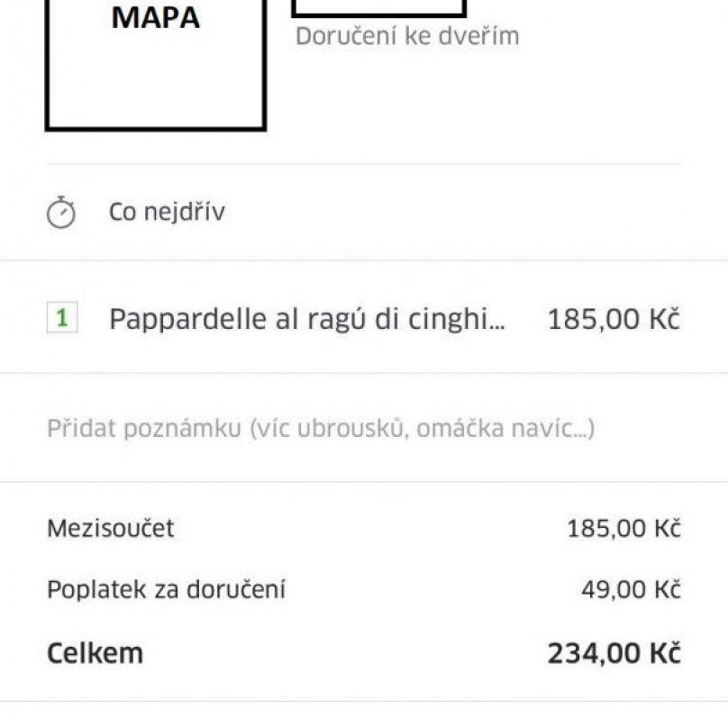This screenshot has height=728, width=728.
Task: Click the Celkem total label
Action: click(x=95, y=653)
